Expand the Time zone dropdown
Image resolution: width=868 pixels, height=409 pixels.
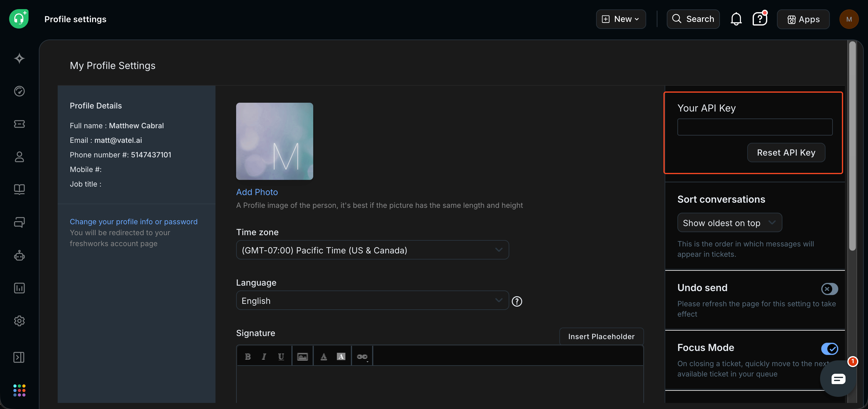click(x=372, y=250)
